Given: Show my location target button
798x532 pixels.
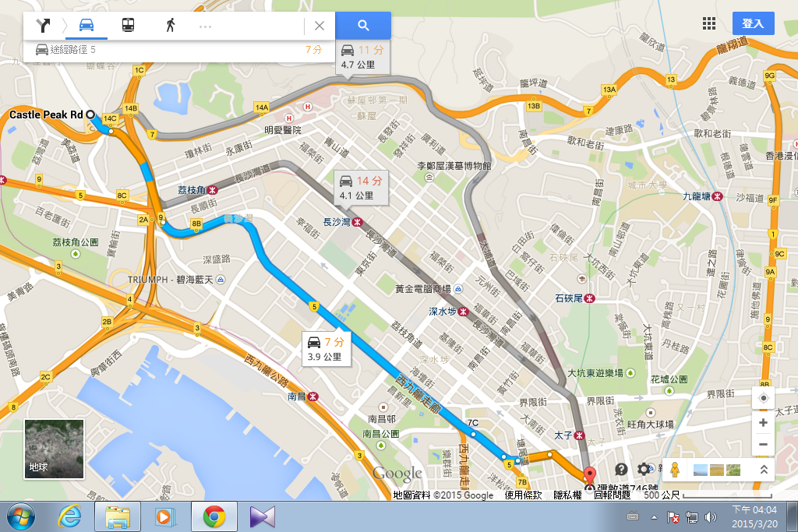Looking at the screenshot, I should point(764,398).
